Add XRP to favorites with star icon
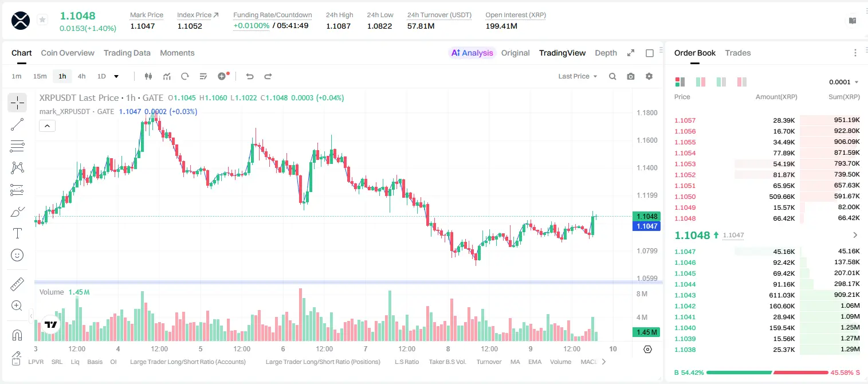Image resolution: width=868 pixels, height=384 pixels. 42,20
